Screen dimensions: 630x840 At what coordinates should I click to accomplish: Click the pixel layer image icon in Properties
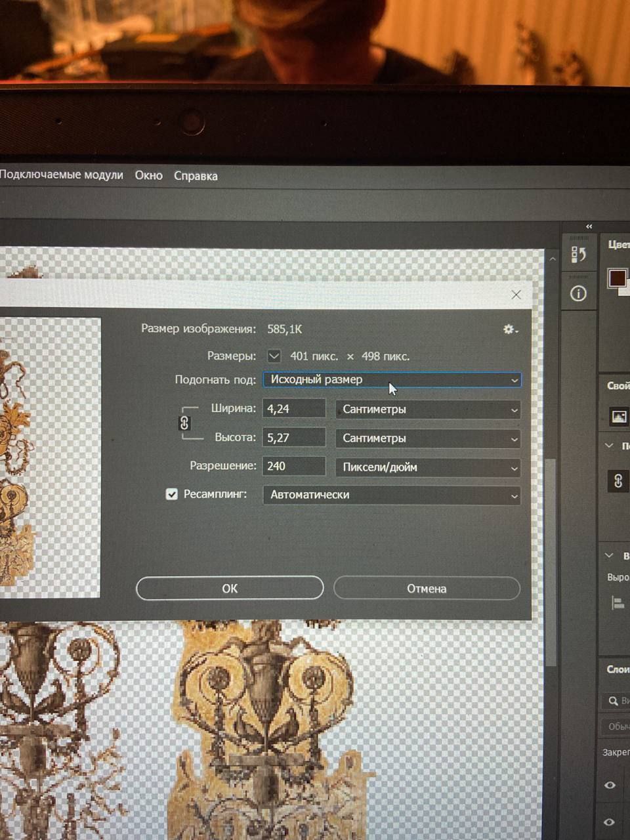coord(619,416)
